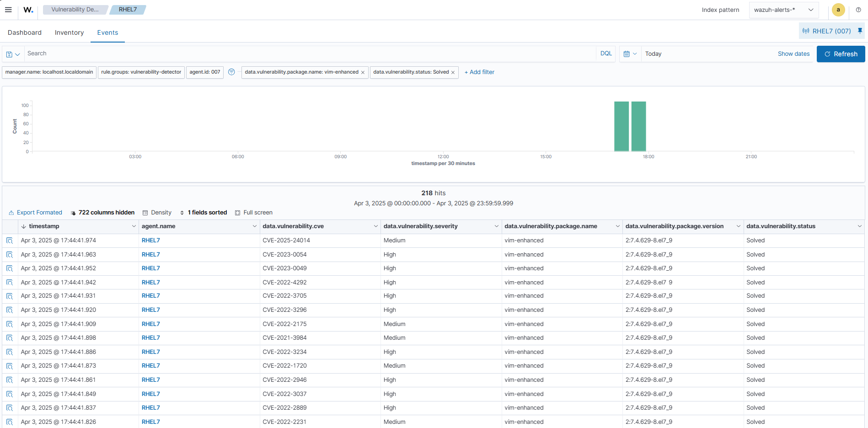Switch to the Inventory tab
868x428 pixels.
tap(69, 32)
